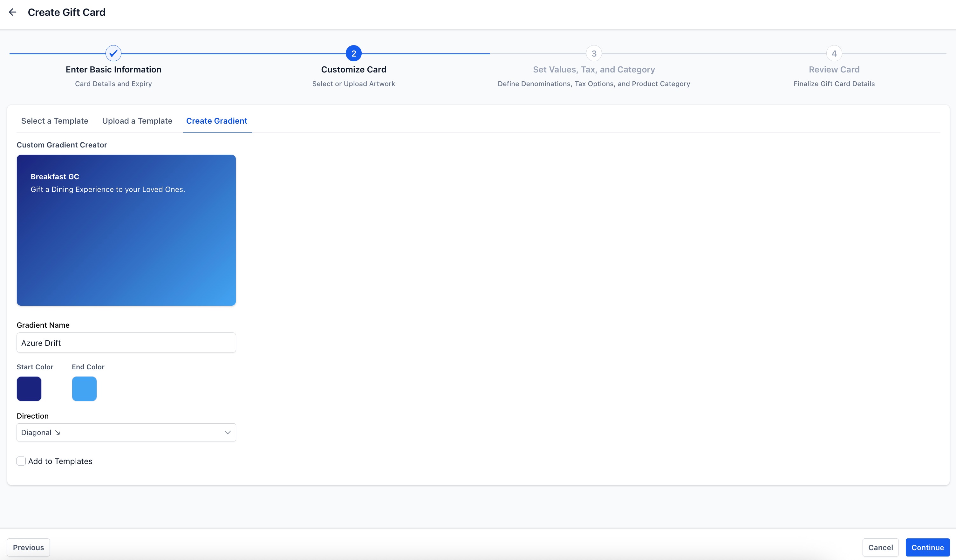Click the Set Values, Tax, and Category step
Screen dimensions: 956x560
[x=594, y=69]
